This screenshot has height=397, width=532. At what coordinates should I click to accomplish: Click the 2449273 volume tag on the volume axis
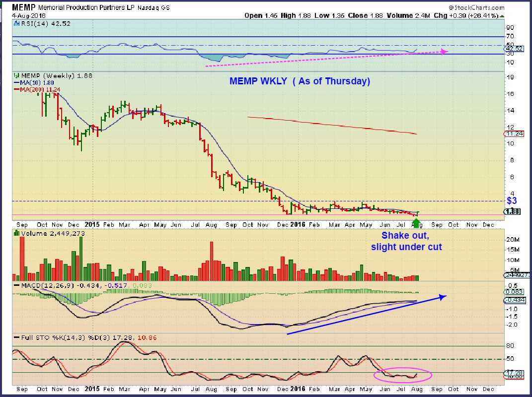click(517, 275)
